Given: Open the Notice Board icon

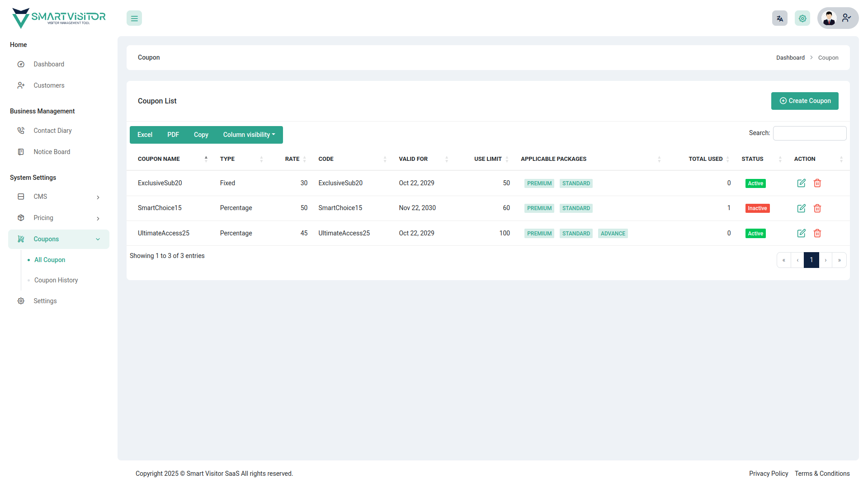Looking at the screenshot, I should coord(21,152).
